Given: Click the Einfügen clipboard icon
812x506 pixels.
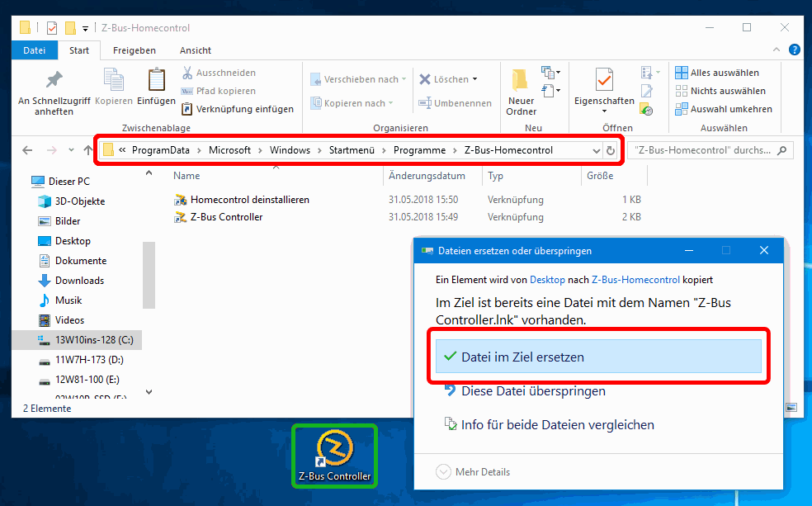Looking at the screenshot, I should [156, 80].
